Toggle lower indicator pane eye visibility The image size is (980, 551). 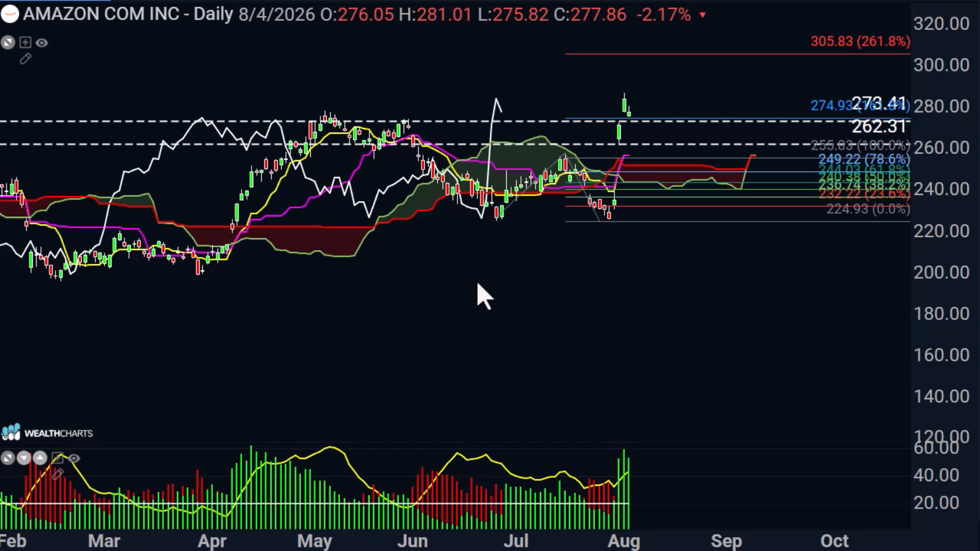click(x=74, y=459)
